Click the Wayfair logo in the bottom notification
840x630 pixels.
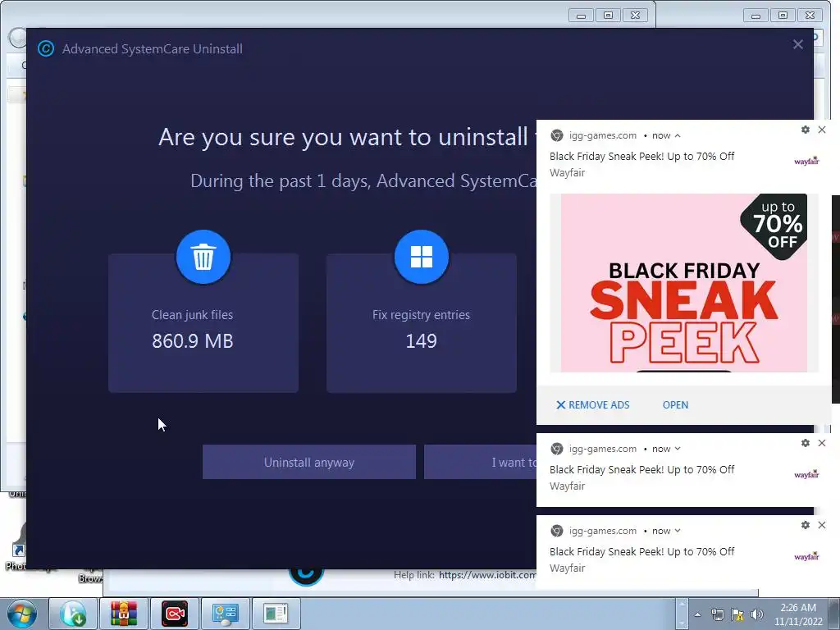[x=806, y=556]
